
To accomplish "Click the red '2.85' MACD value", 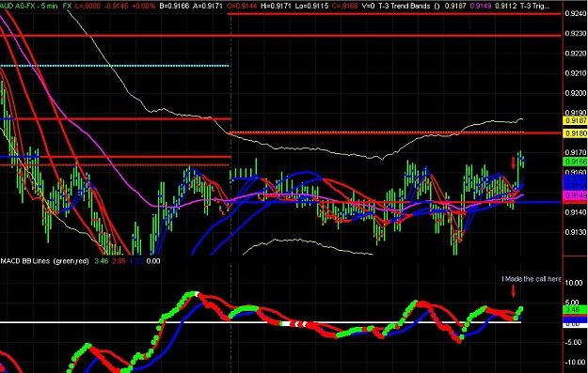I will pos(119,261).
